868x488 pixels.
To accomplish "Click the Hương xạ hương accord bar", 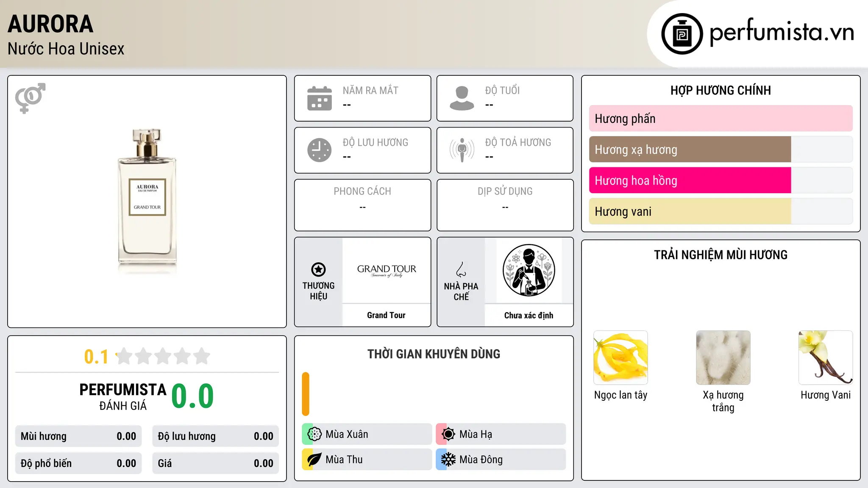I will 721,150.
